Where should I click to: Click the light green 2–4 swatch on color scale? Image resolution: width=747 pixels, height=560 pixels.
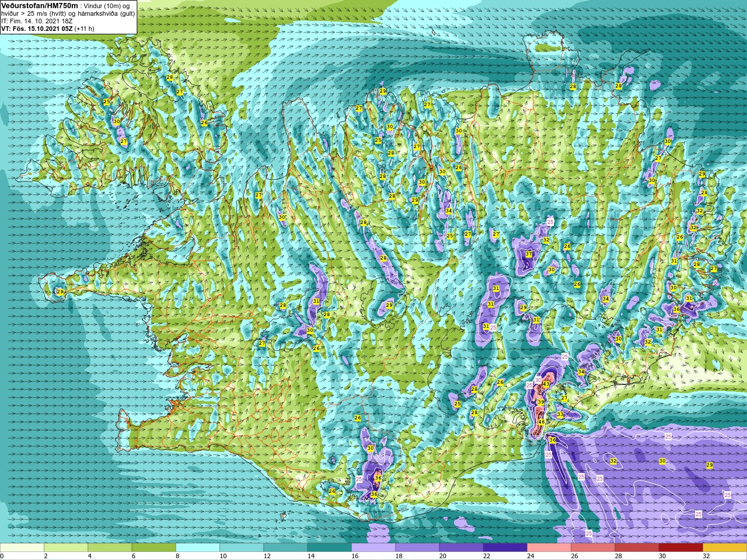(x=66, y=548)
